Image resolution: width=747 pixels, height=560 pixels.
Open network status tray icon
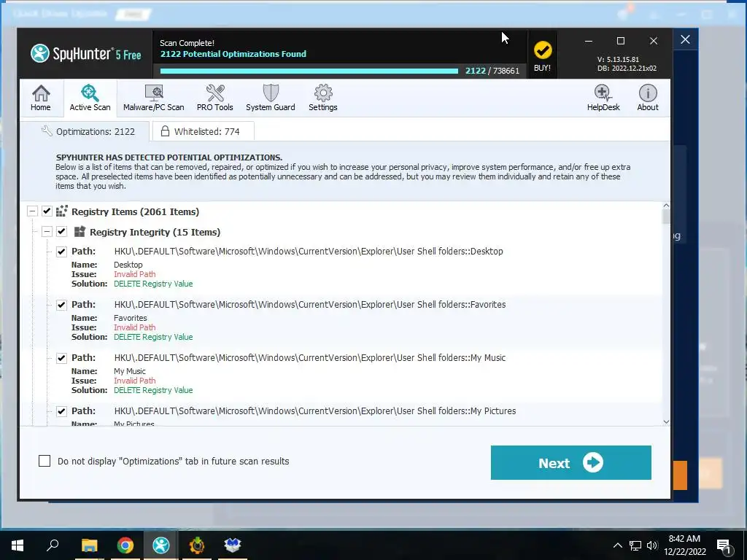point(635,545)
